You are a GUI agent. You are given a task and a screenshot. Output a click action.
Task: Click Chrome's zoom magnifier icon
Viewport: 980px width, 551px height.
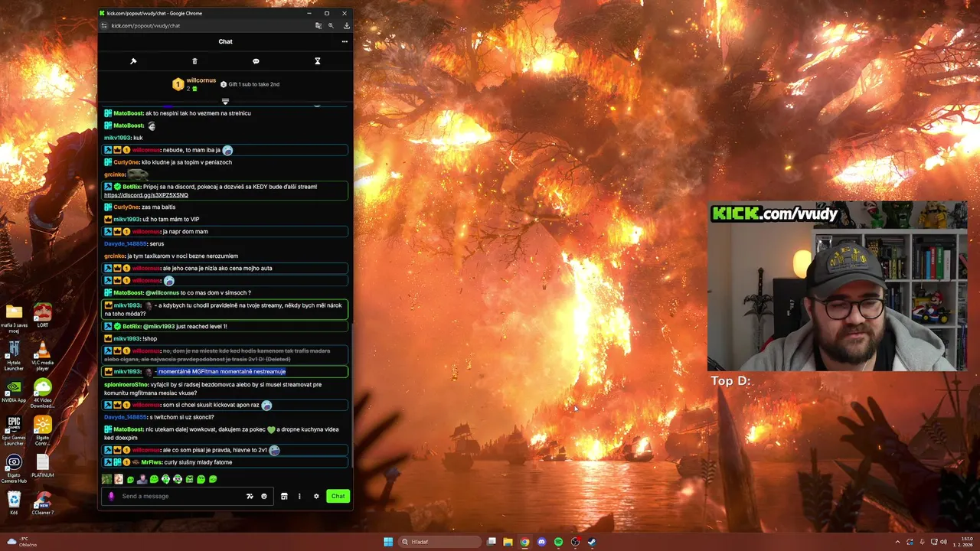331,25
